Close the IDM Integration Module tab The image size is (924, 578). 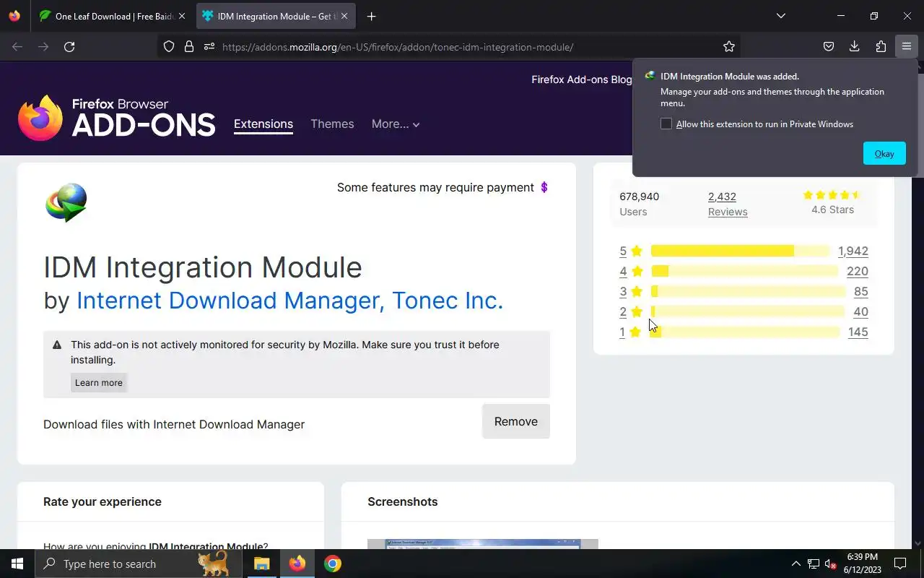tap(344, 16)
